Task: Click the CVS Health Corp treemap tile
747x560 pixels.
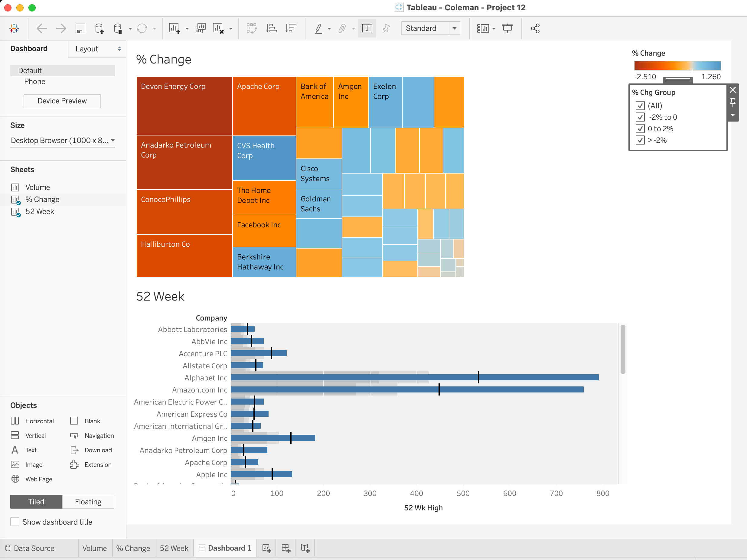Action: 264,158
